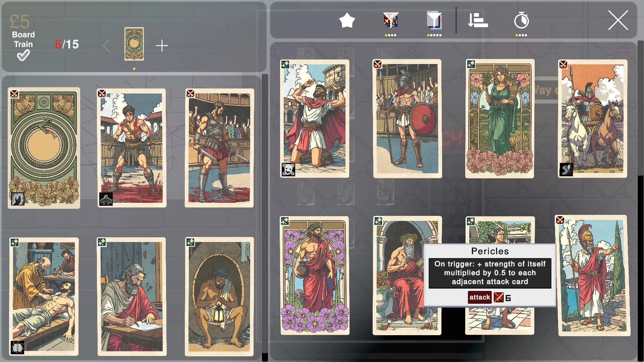Choose the crouching man with lantern card
644x362 pixels.
coord(219,297)
